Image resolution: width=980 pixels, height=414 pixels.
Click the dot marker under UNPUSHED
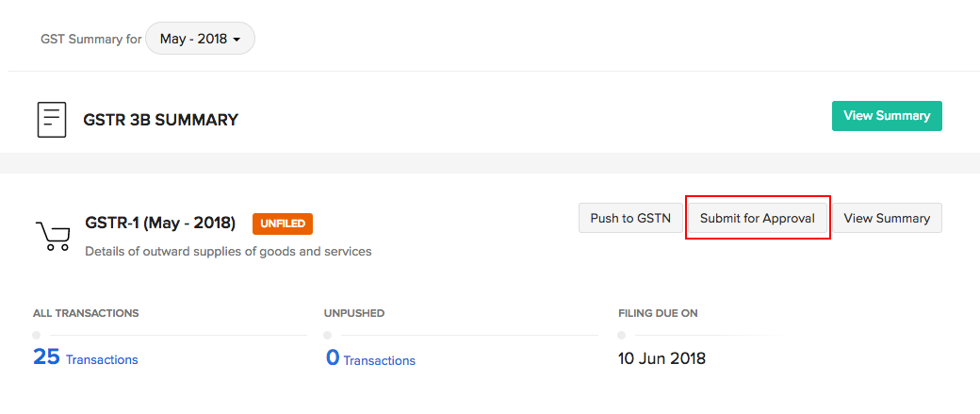(x=328, y=335)
